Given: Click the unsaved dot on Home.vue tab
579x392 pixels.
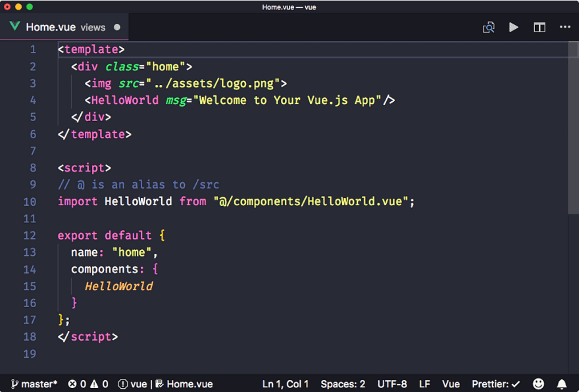Looking at the screenshot, I should click(x=117, y=28).
